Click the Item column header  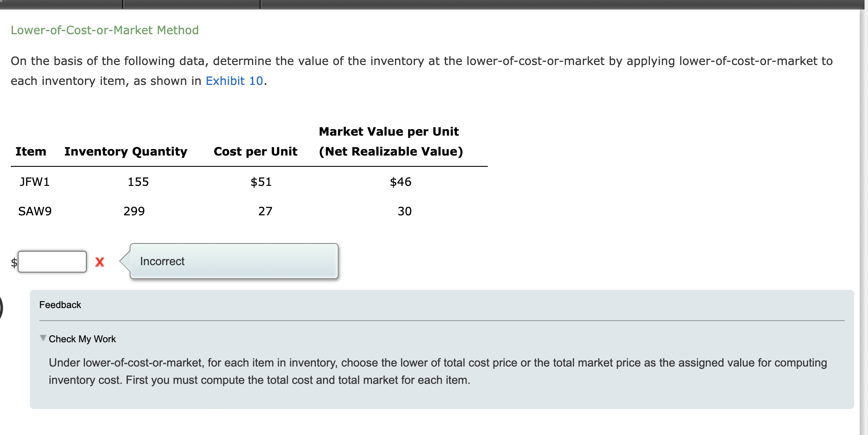[31, 151]
